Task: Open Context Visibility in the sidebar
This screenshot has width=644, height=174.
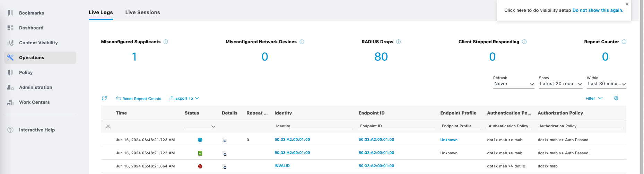Action: 38,43
